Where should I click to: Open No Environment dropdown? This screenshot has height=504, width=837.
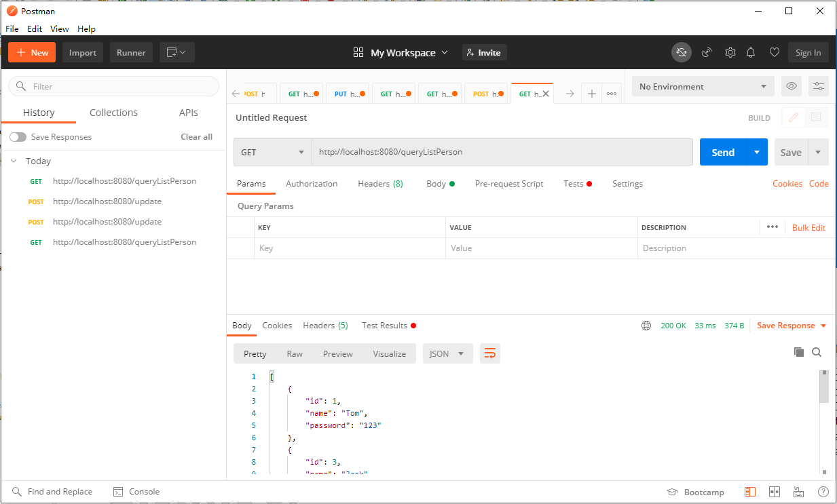(703, 86)
